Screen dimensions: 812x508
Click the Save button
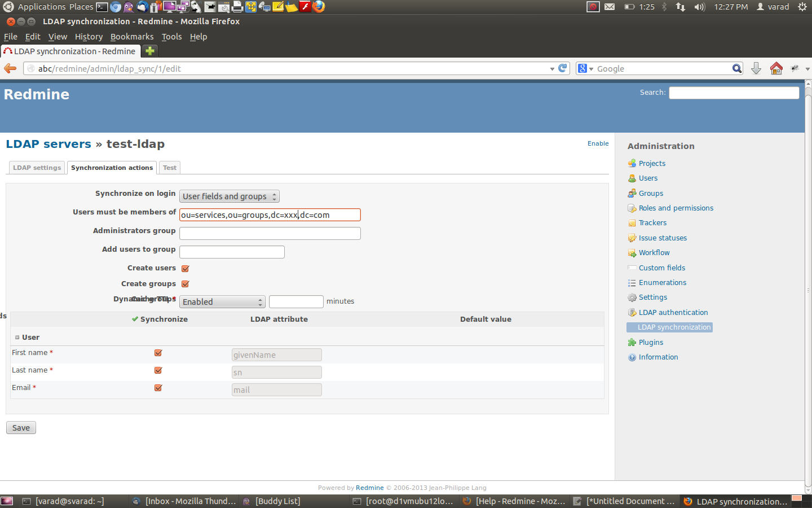click(x=20, y=427)
